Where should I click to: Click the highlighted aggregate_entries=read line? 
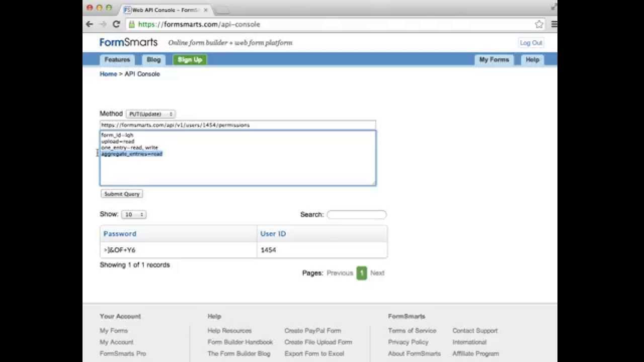(132, 154)
